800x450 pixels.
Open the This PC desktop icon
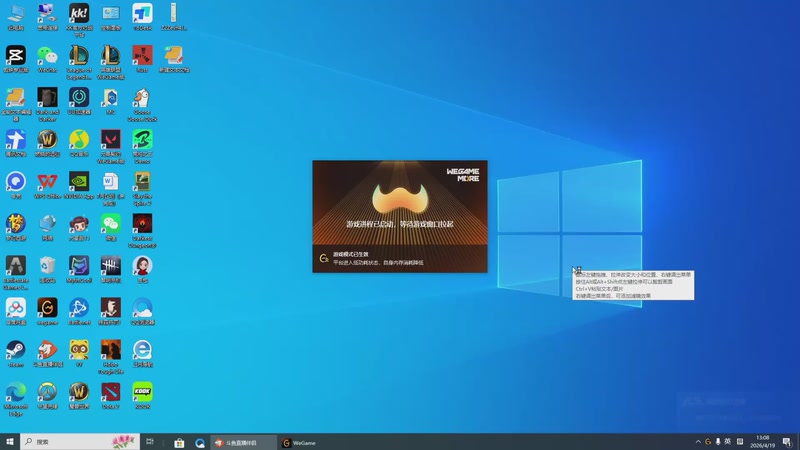[16, 17]
